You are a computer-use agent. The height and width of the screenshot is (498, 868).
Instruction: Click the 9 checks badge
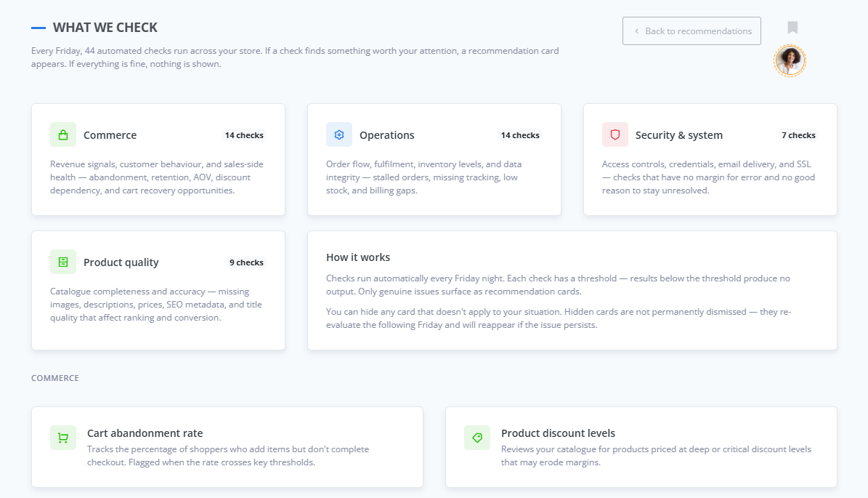click(246, 262)
